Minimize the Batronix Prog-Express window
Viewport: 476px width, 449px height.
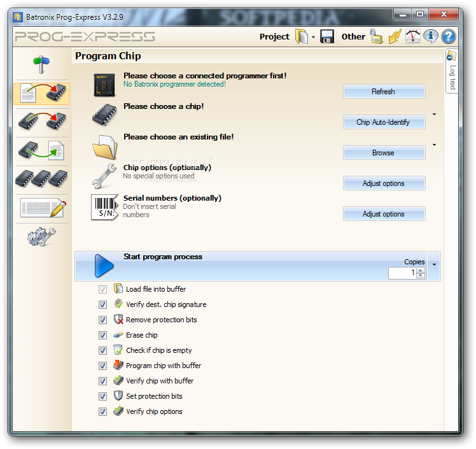pos(403,15)
